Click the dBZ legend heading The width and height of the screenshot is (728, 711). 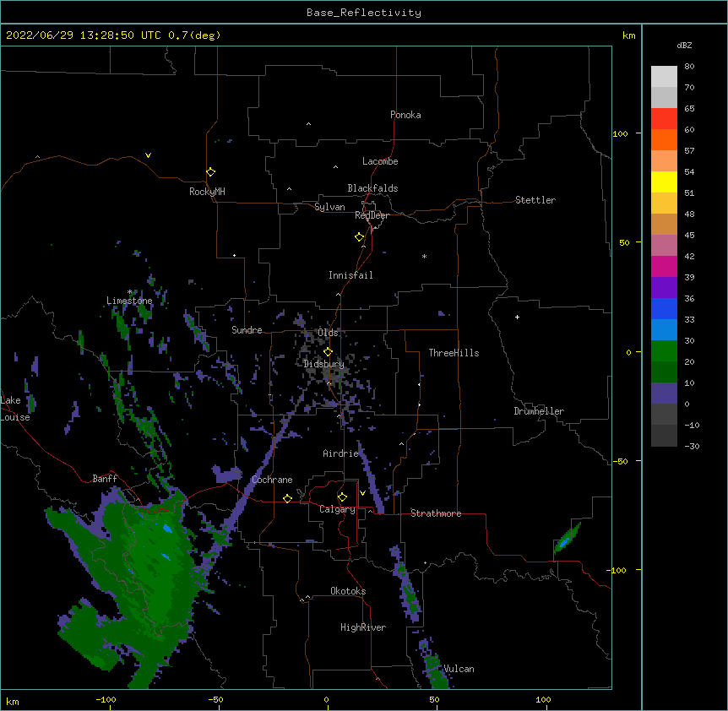684,46
